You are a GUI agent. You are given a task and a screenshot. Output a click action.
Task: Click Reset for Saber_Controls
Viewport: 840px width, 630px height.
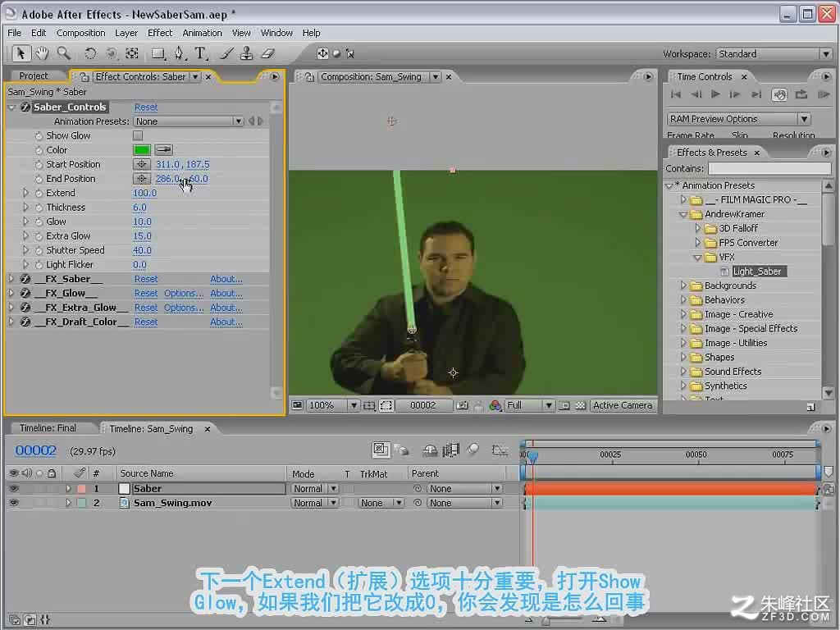click(x=146, y=107)
